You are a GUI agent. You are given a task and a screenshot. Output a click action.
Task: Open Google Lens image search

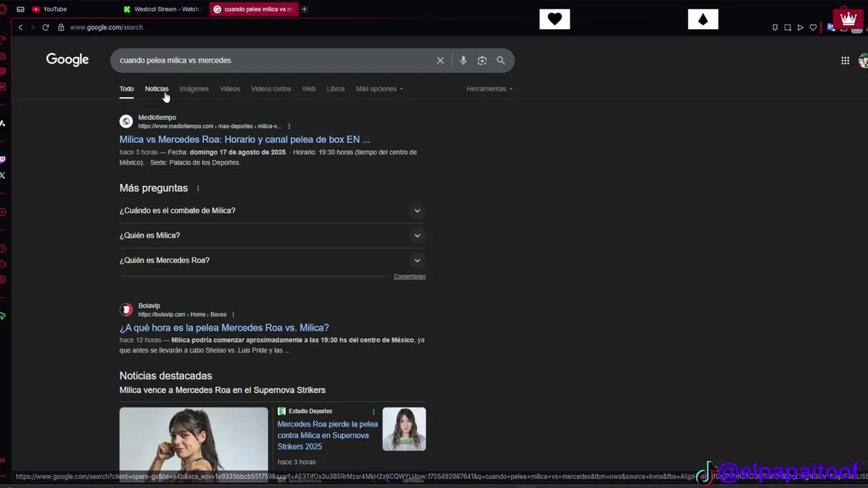[482, 60]
